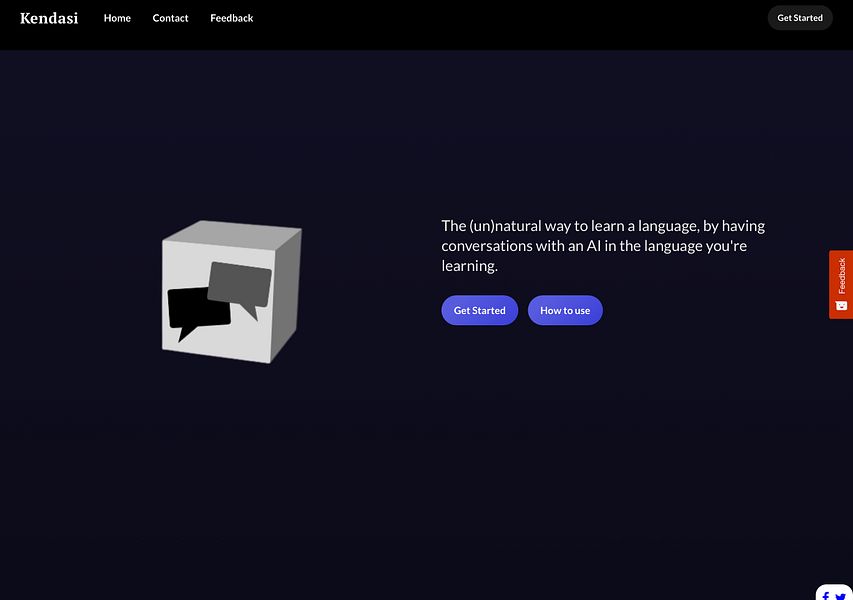
Task: Click the 3D cube chat logo image
Action: pyautogui.click(x=232, y=292)
